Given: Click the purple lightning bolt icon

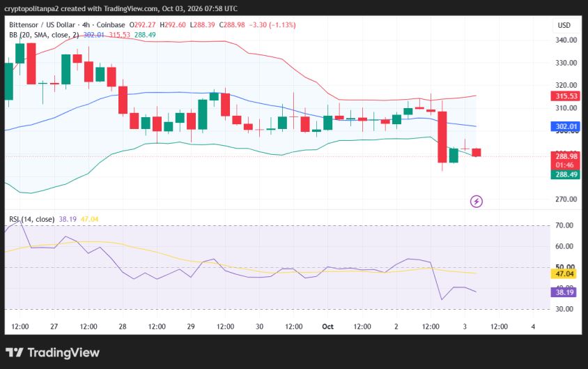Looking at the screenshot, I should pyautogui.click(x=477, y=202).
